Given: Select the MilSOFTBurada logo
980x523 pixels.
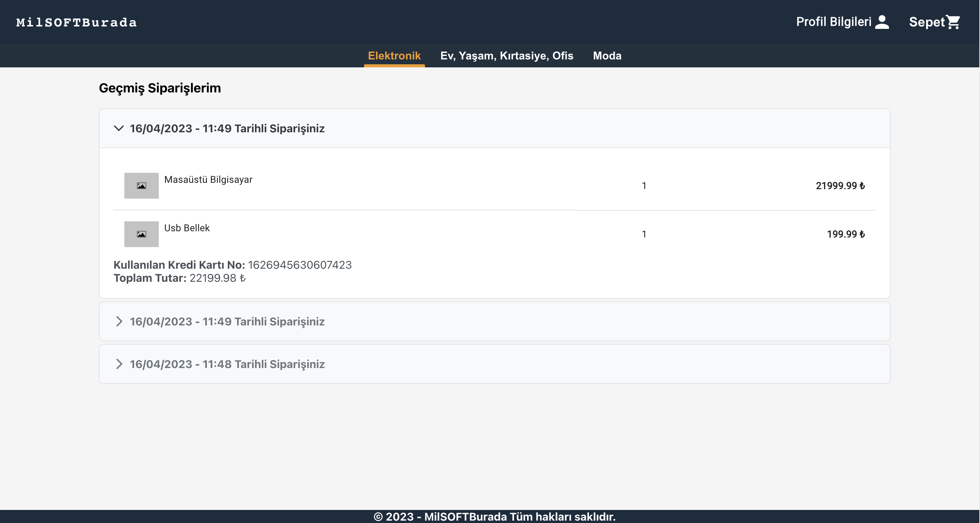Looking at the screenshot, I should [x=76, y=22].
